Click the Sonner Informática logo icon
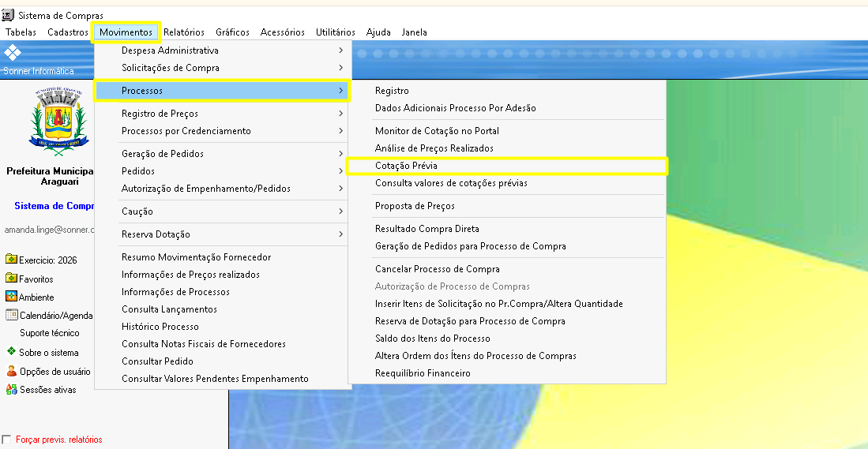868x449 pixels. coord(13,54)
